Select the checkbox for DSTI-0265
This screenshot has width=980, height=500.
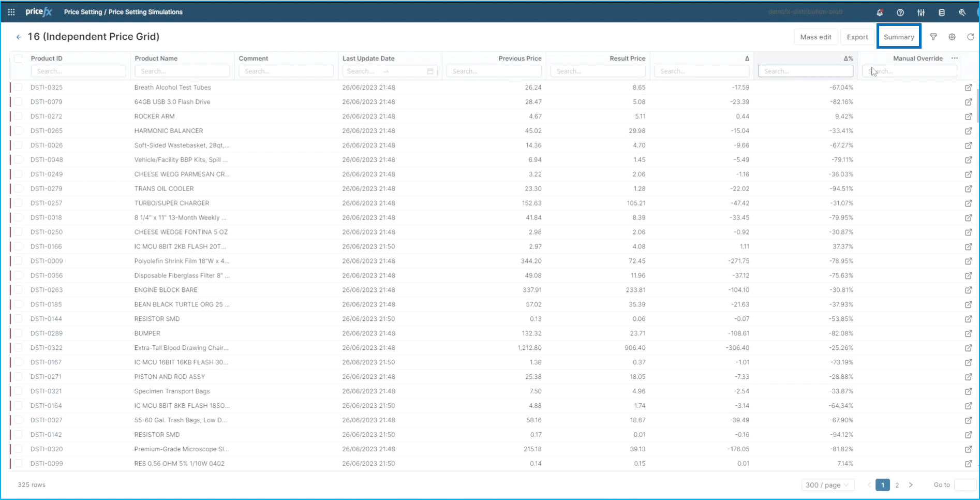pos(18,131)
